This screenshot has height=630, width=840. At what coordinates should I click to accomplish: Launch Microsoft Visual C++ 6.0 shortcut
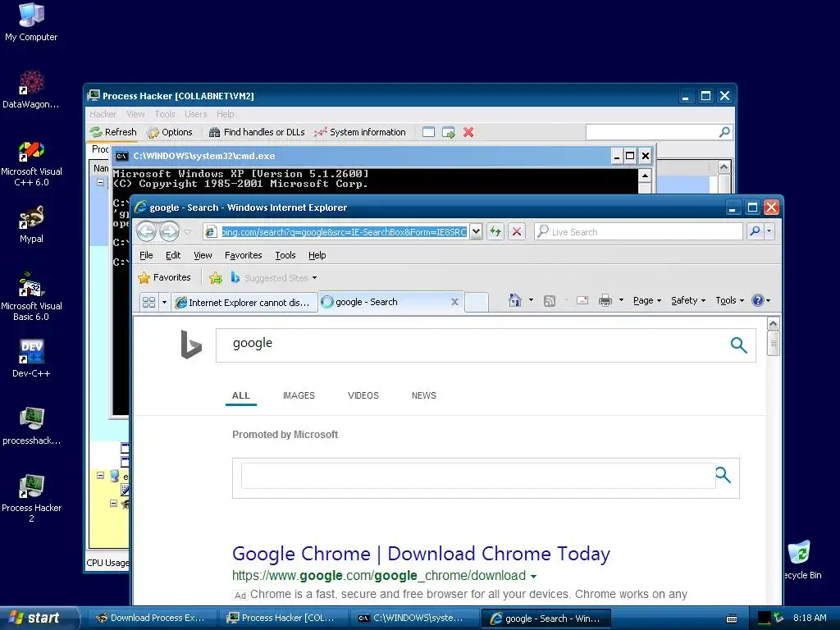coord(31,163)
